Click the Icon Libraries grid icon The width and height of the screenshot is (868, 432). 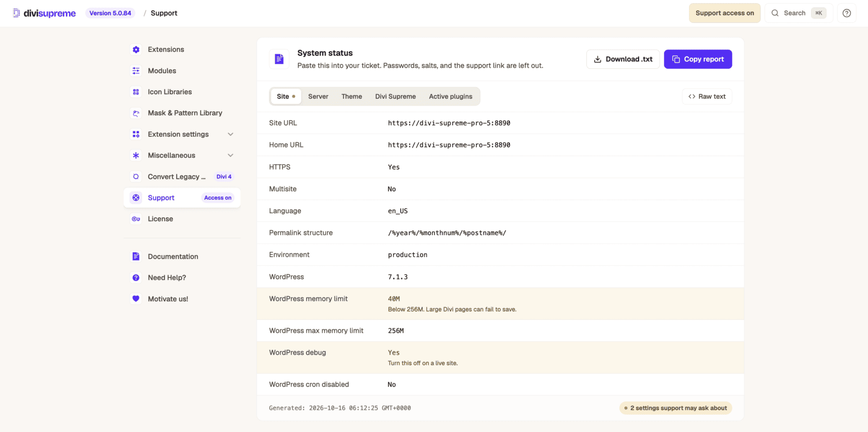[x=136, y=92]
